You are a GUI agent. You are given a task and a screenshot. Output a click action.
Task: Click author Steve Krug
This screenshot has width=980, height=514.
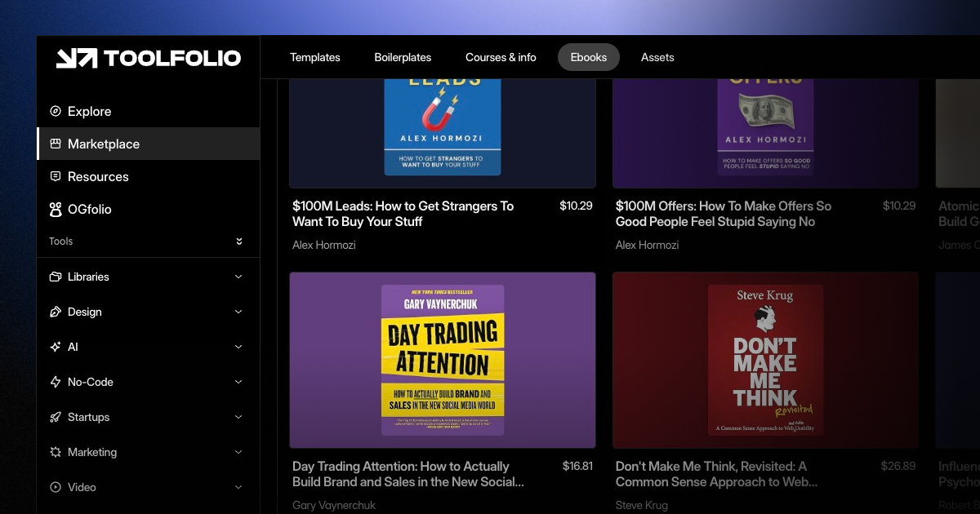pos(642,505)
